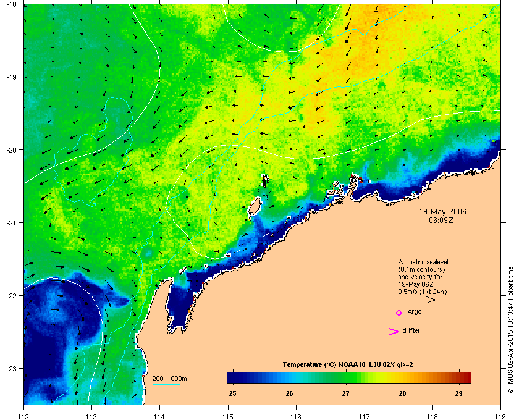Click the 'Argo' legend label
This screenshot has width=519, height=420.
coord(415,311)
